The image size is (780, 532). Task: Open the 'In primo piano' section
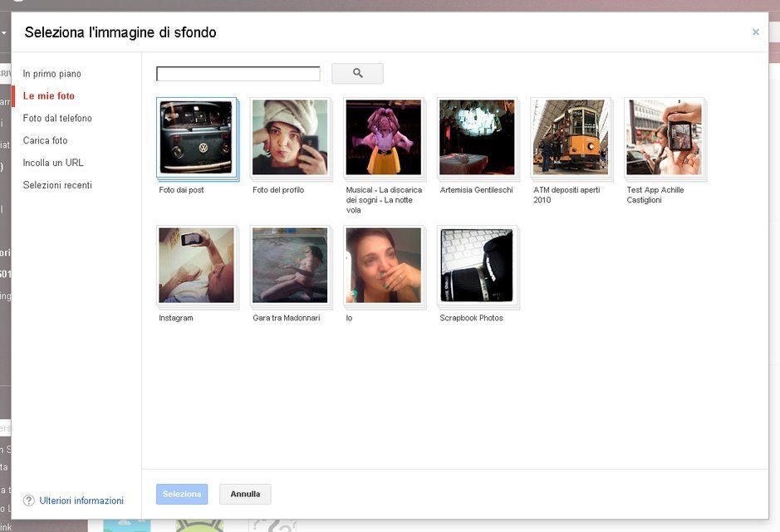point(52,74)
